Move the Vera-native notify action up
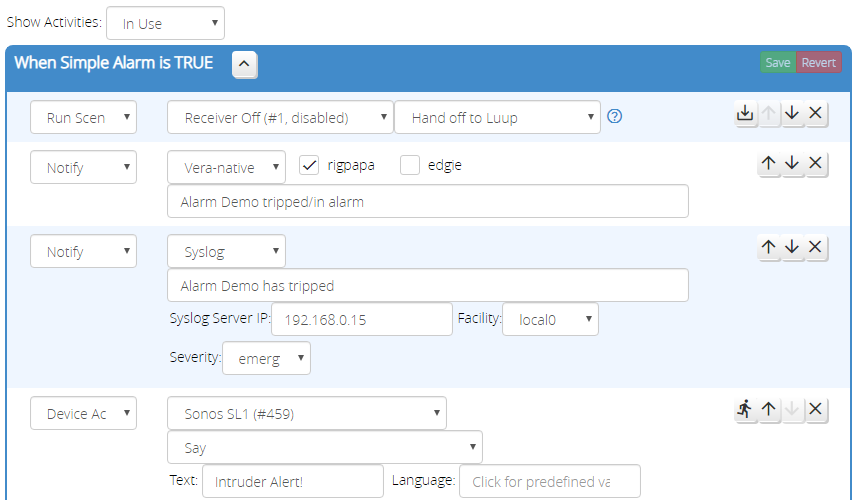Image resolution: width=856 pixels, height=500 pixels. pos(768,163)
